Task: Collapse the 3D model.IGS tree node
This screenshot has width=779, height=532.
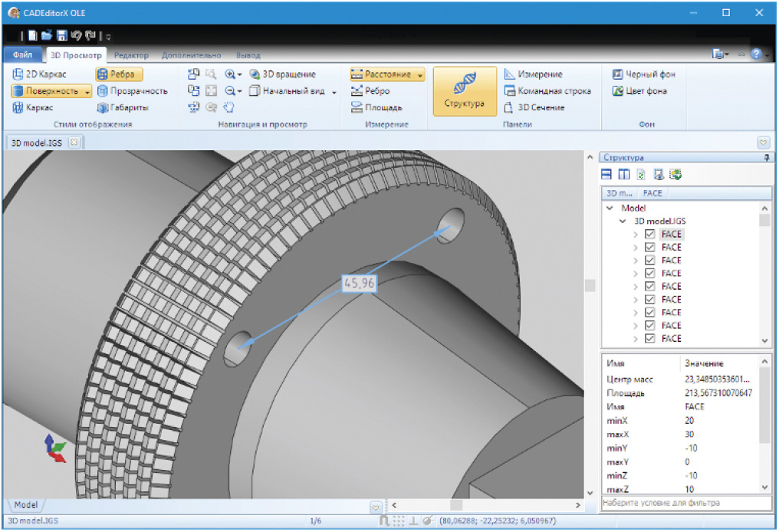Action: coord(623,221)
